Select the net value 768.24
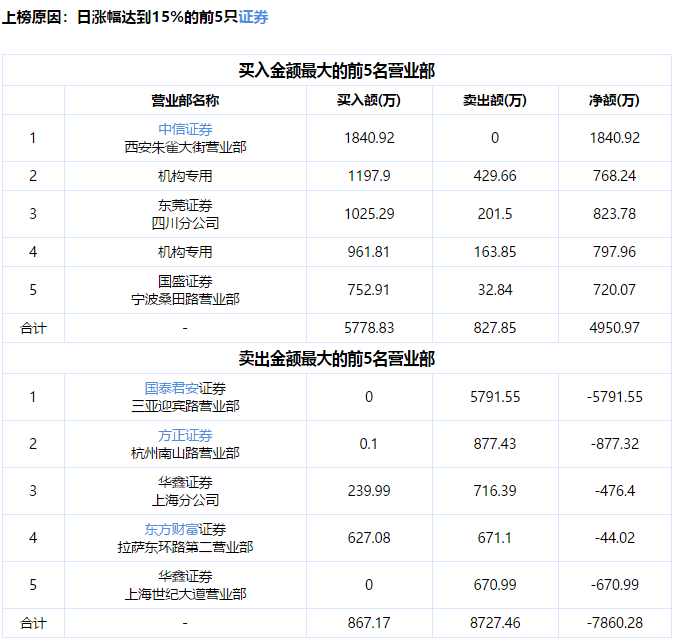The image size is (674, 641). [x=614, y=176]
